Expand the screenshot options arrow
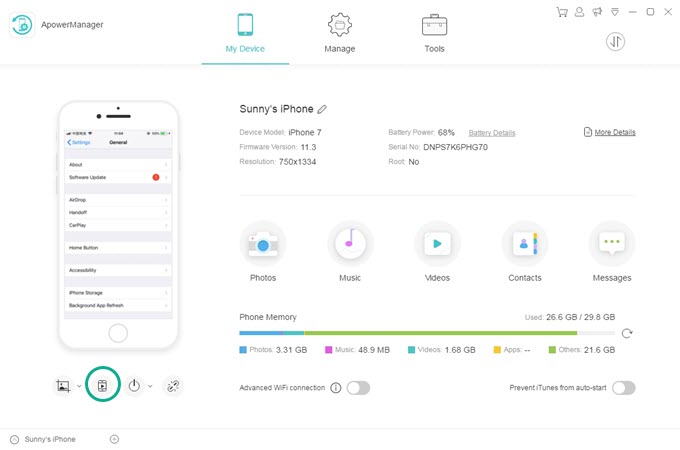 coord(79,386)
